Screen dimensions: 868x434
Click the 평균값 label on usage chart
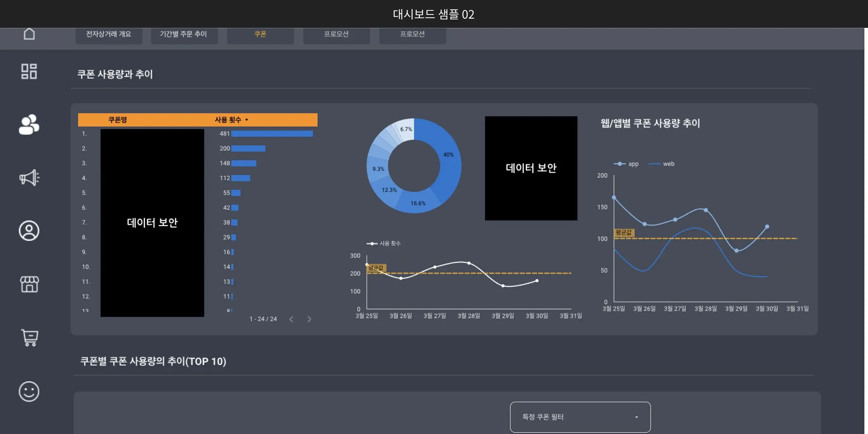click(376, 268)
